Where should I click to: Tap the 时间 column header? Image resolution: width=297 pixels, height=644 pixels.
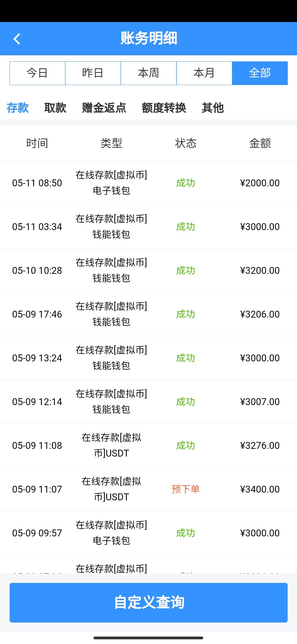pyautogui.click(x=37, y=143)
